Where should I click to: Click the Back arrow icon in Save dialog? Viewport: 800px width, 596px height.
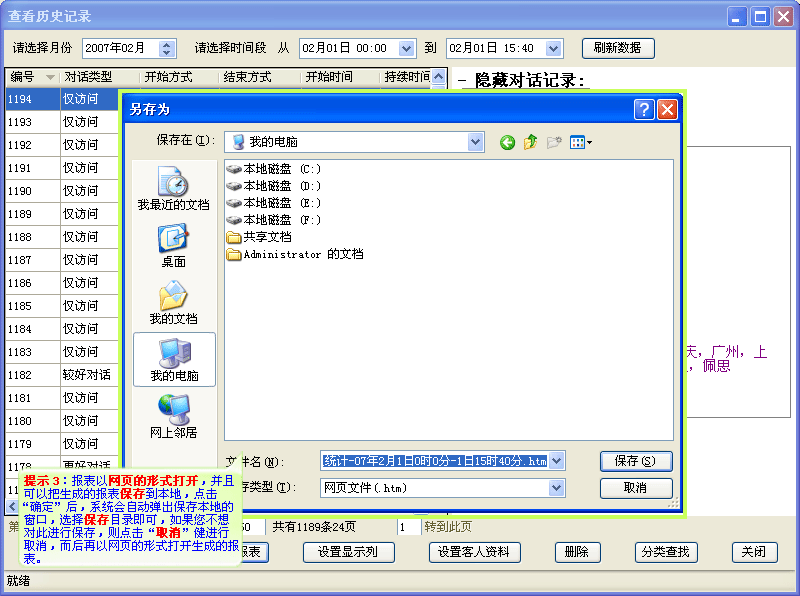click(507, 143)
